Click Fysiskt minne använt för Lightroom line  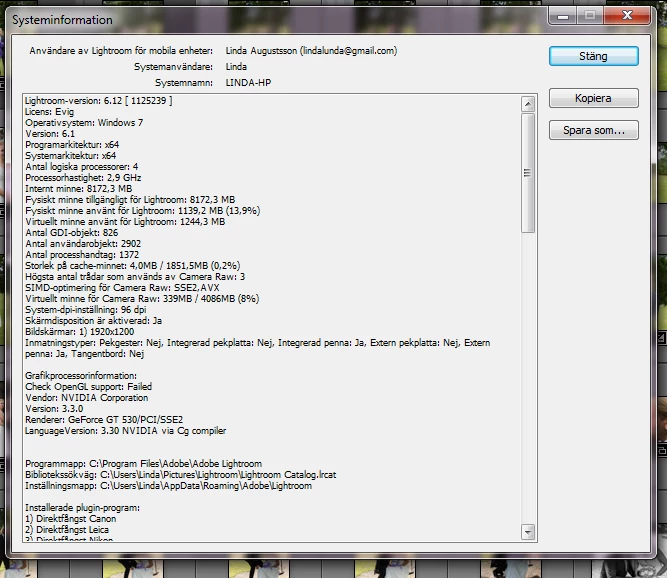143,211
